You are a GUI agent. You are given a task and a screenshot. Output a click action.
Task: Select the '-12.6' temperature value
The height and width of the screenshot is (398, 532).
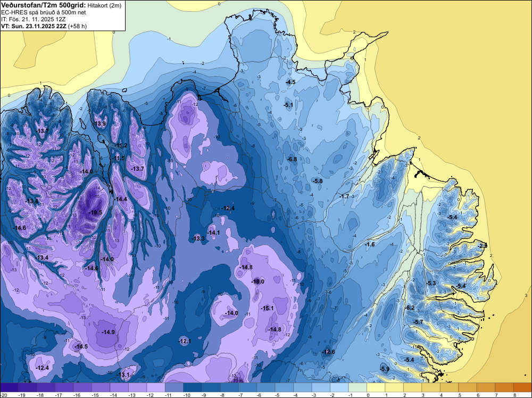click(328, 352)
